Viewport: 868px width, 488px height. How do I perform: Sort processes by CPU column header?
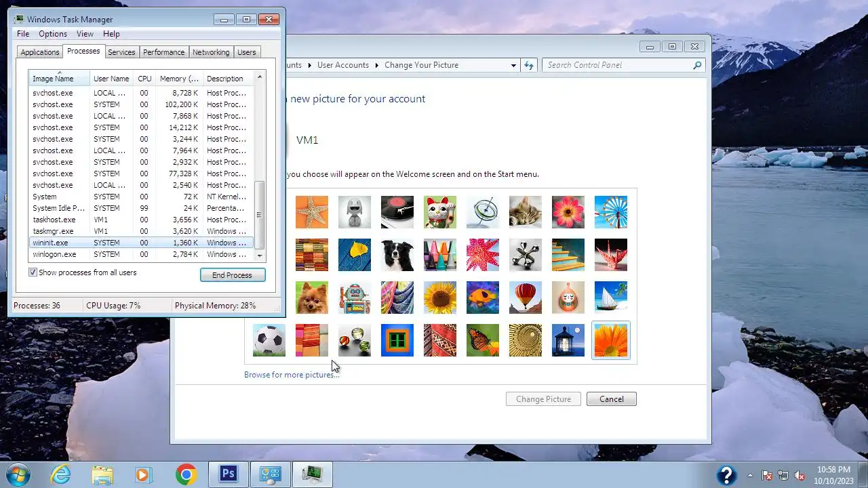[144, 79]
